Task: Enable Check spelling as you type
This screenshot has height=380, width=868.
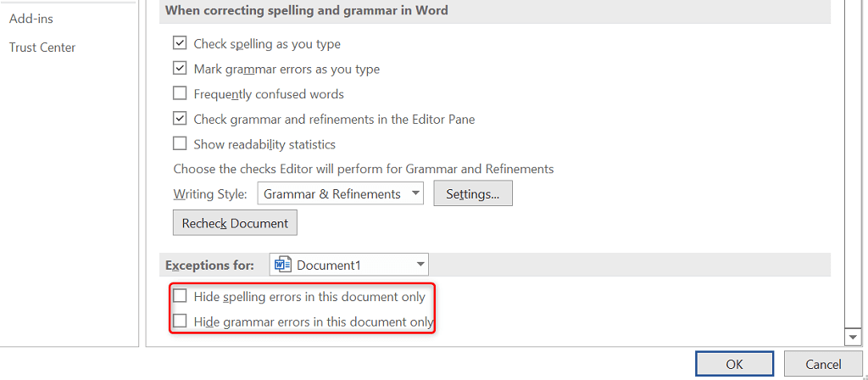Action: (x=180, y=44)
